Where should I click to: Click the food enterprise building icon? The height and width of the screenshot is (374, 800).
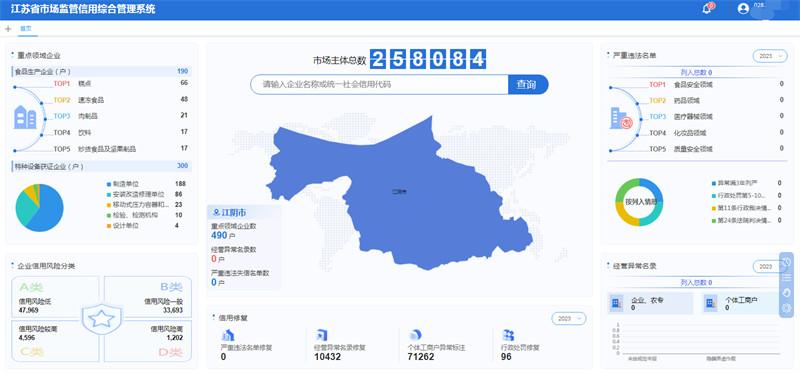pyautogui.click(x=25, y=117)
